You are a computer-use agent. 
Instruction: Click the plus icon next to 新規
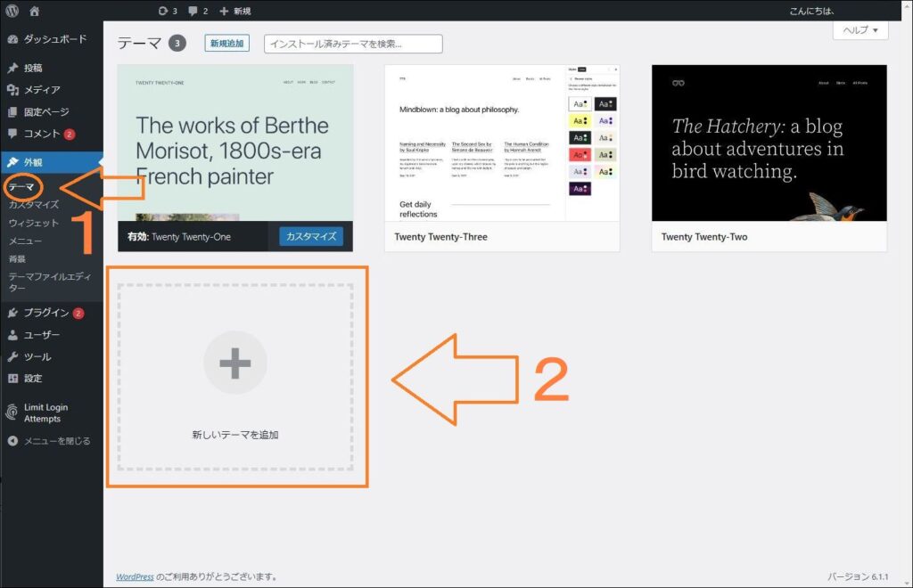tap(224, 11)
